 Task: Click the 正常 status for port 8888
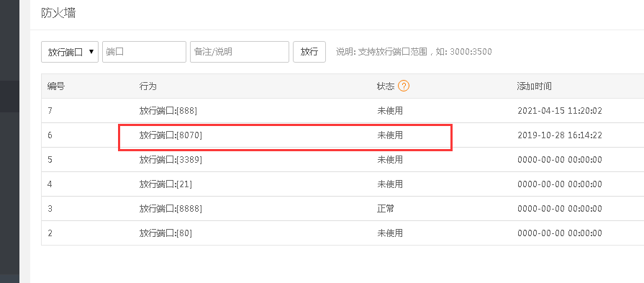(386, 209)
